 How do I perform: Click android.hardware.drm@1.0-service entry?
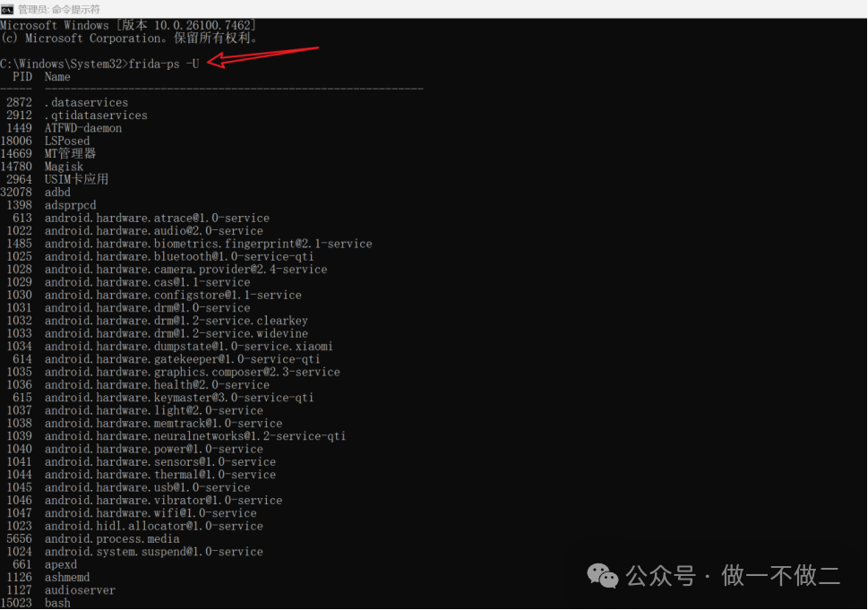[147, 307]
